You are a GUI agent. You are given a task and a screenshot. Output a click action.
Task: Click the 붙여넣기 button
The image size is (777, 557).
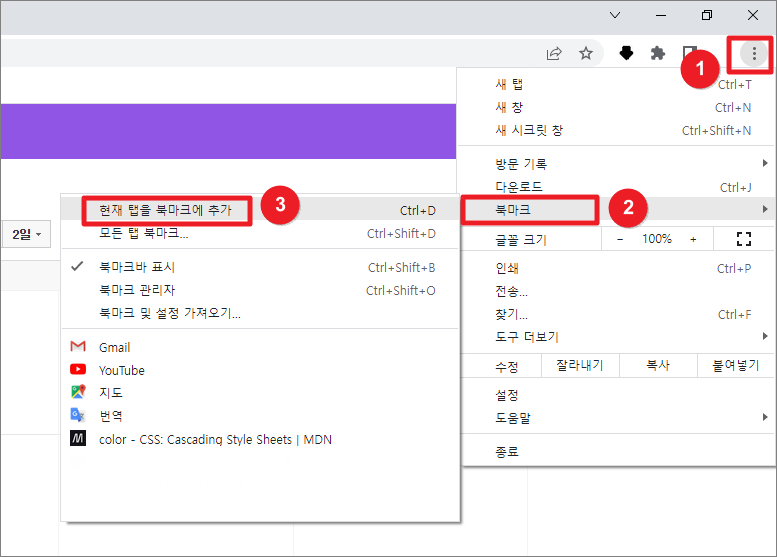736,365
